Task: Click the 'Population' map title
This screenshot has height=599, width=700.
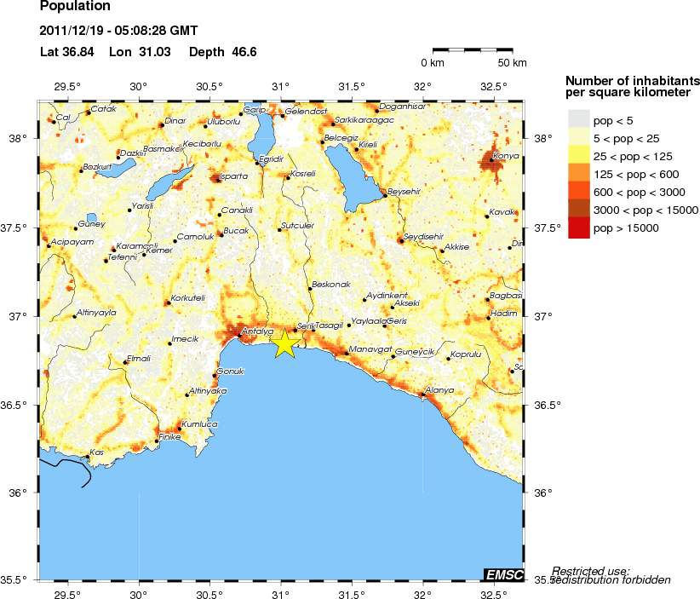Action: point(75,7)
